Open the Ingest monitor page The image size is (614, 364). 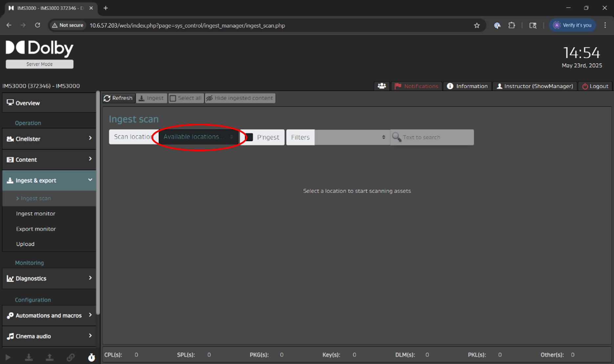pyautogui.click(x=36, y=213)
